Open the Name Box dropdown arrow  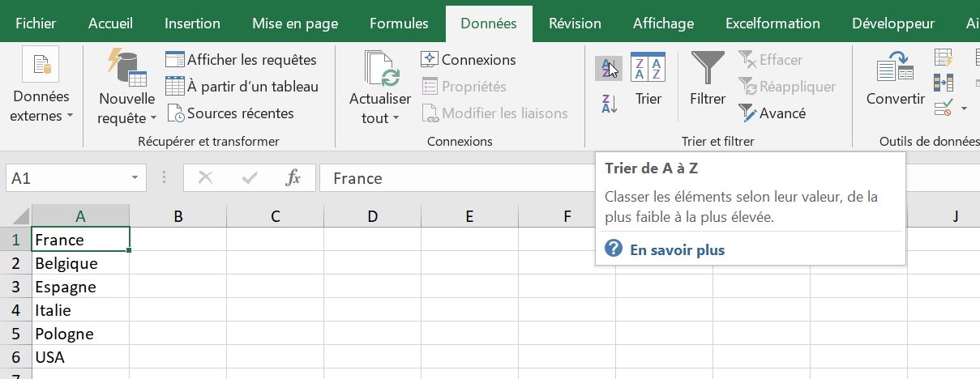pyautogui.click(x=135, y=178)
